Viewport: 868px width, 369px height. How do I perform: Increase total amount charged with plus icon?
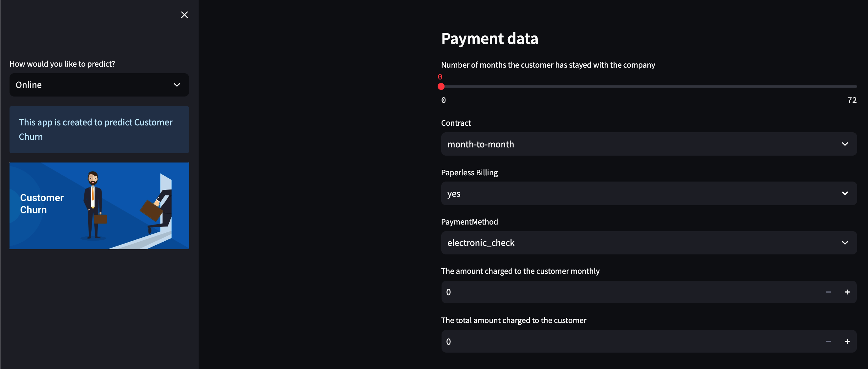coord(847,341)
